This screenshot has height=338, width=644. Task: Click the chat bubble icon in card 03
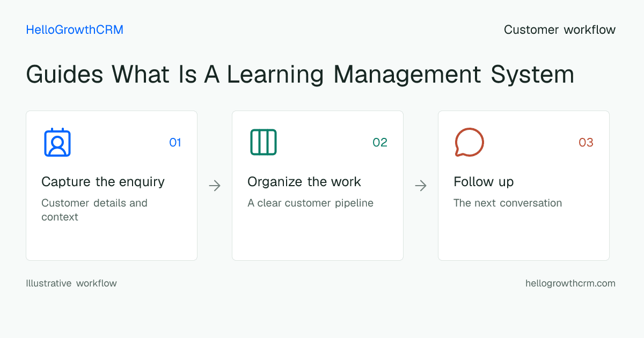click(470, 142)
